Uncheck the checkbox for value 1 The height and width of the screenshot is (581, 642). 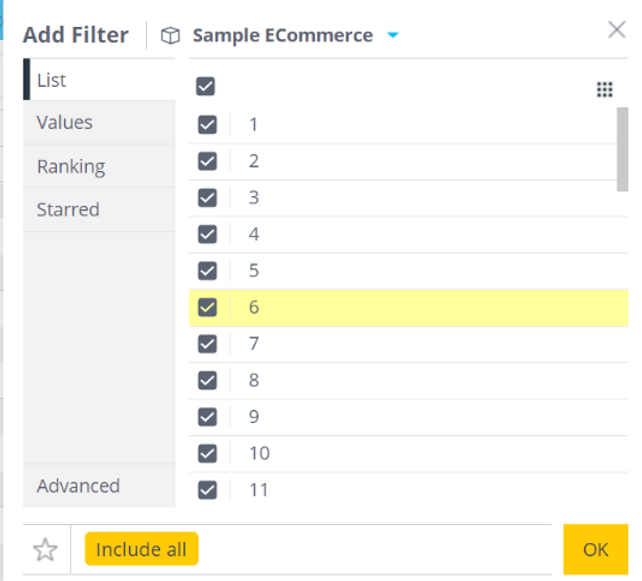207,124
